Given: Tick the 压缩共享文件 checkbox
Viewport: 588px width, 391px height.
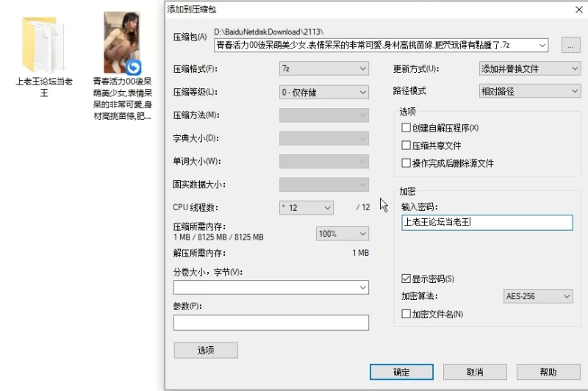Looking at the screenshot, I should click(406, 146).
